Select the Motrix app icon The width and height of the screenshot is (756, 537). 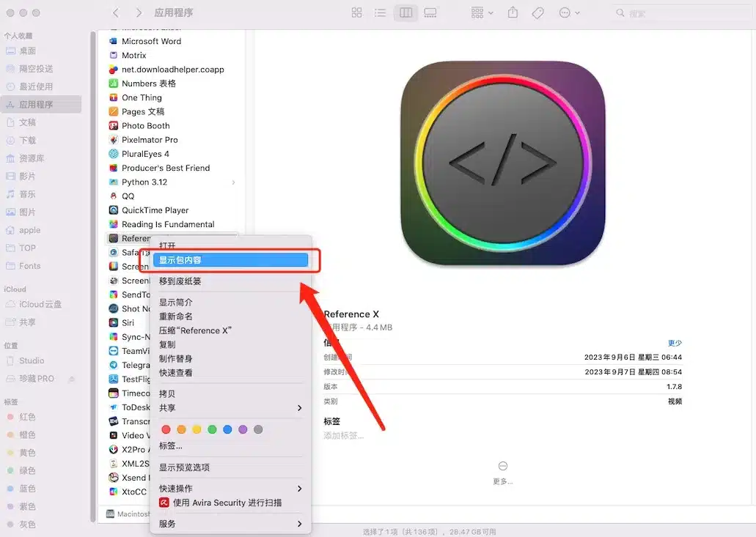(x=114, y=56)
